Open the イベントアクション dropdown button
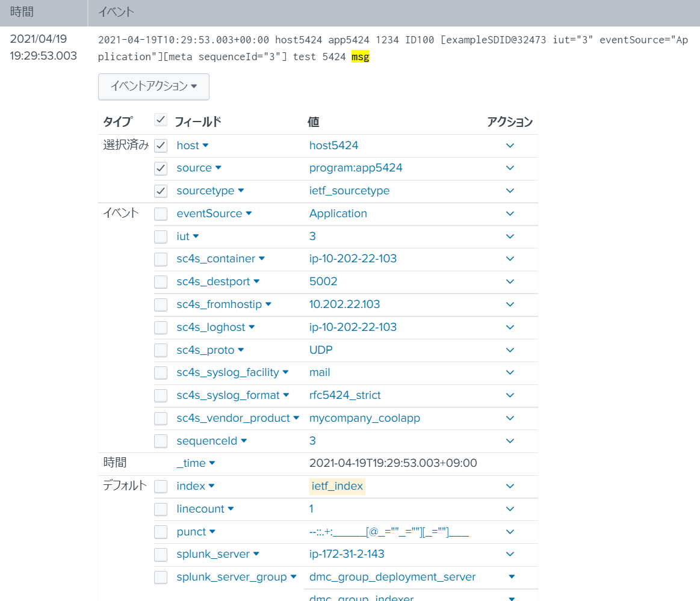The image size is (700, 601). pos(153,87)
